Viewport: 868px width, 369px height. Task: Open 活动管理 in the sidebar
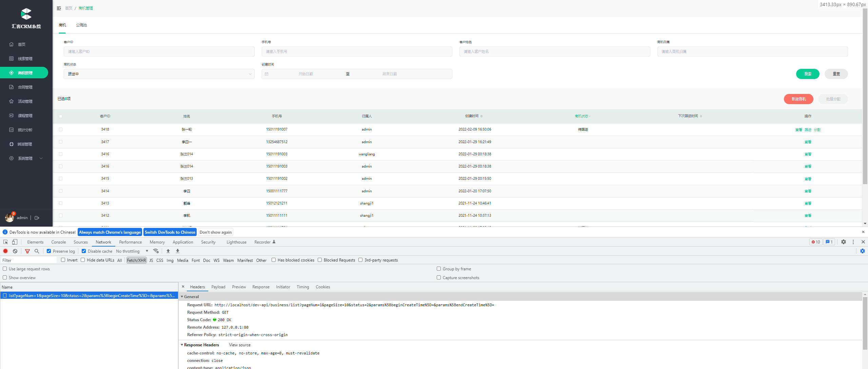[25, 101]
